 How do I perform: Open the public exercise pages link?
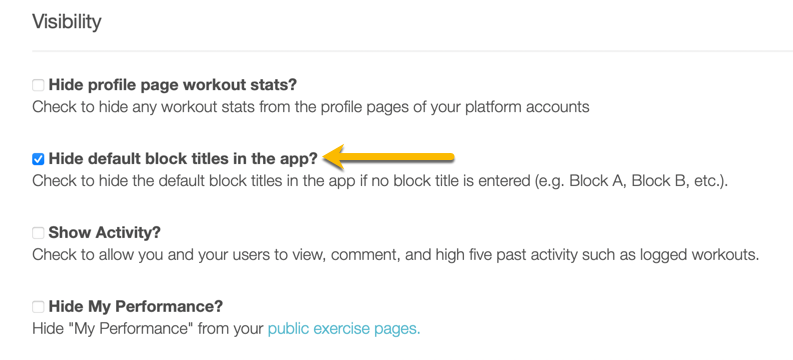pos(344,330)
